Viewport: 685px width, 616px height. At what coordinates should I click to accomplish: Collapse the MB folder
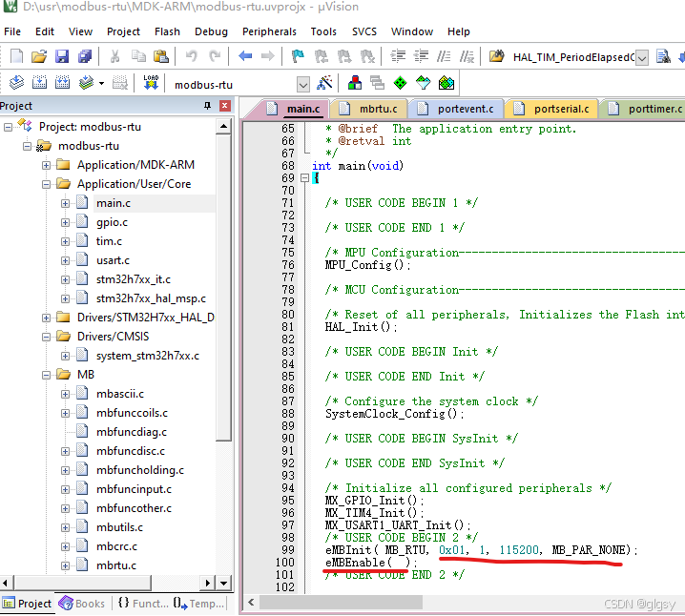[x=46, y=375]
